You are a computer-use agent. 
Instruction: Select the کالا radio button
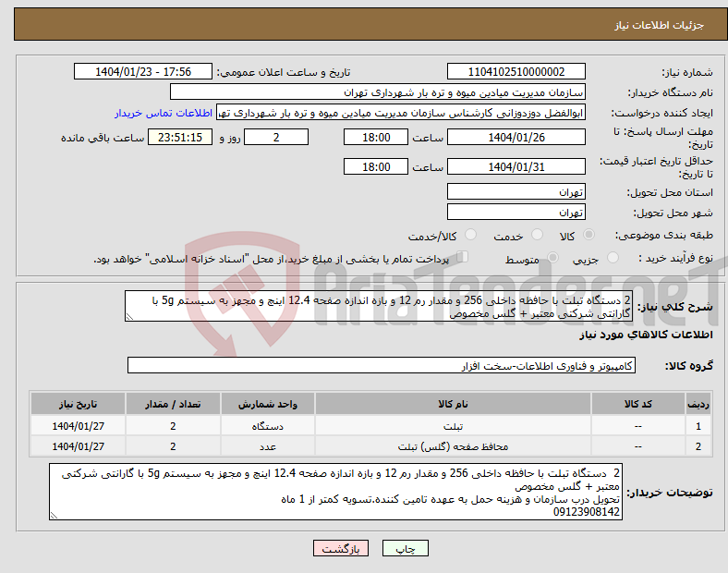point(588,235)
